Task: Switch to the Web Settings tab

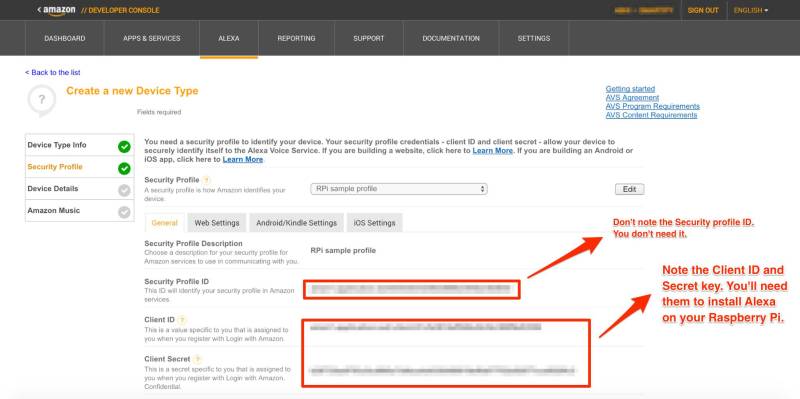Action: coord(217,223)
